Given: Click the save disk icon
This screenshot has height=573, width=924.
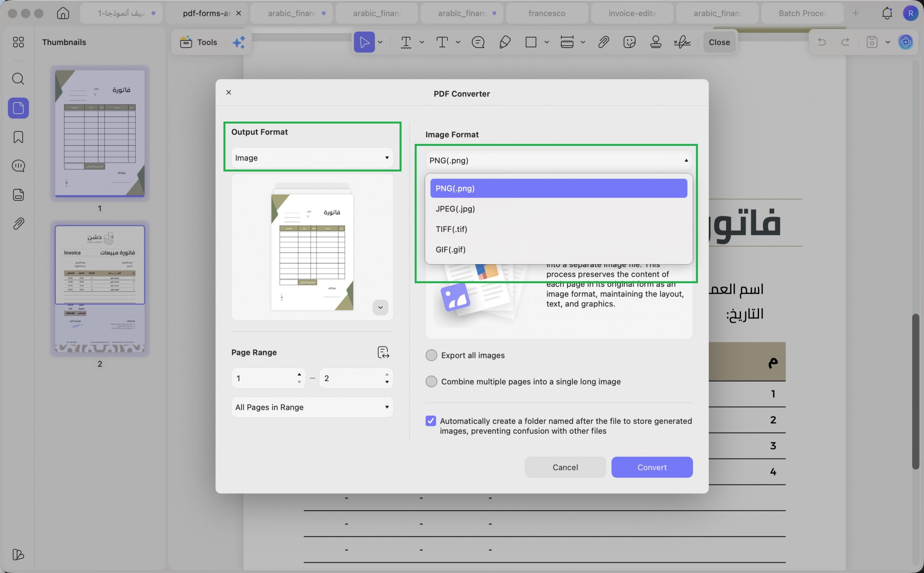Looking at the screenshot, I should click(x=872, y=42).
